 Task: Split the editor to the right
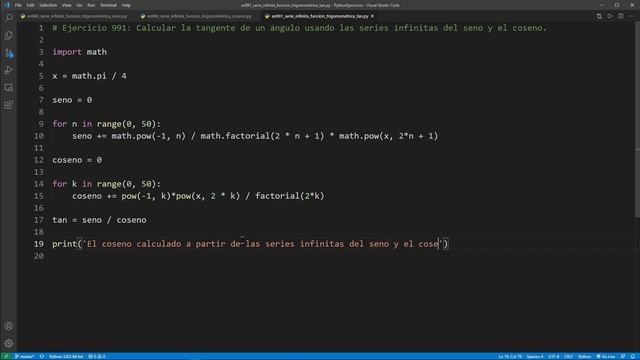[x=620, y=16]
